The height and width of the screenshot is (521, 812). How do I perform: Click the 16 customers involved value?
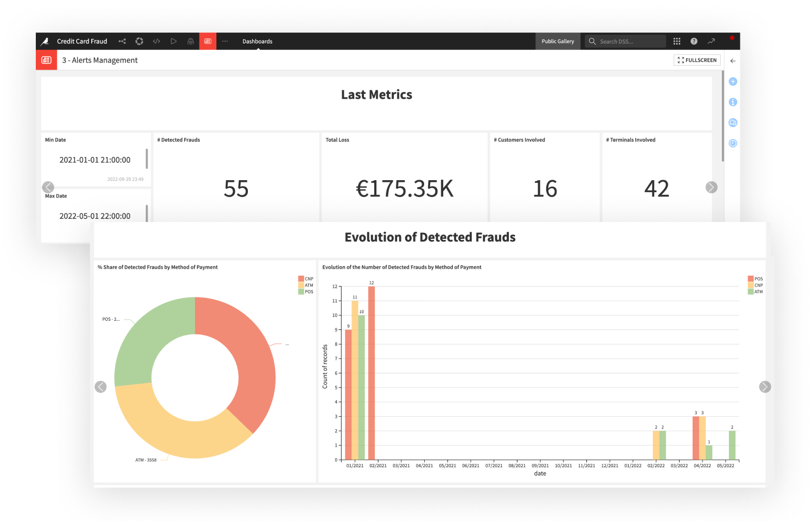tap(545, 189)
